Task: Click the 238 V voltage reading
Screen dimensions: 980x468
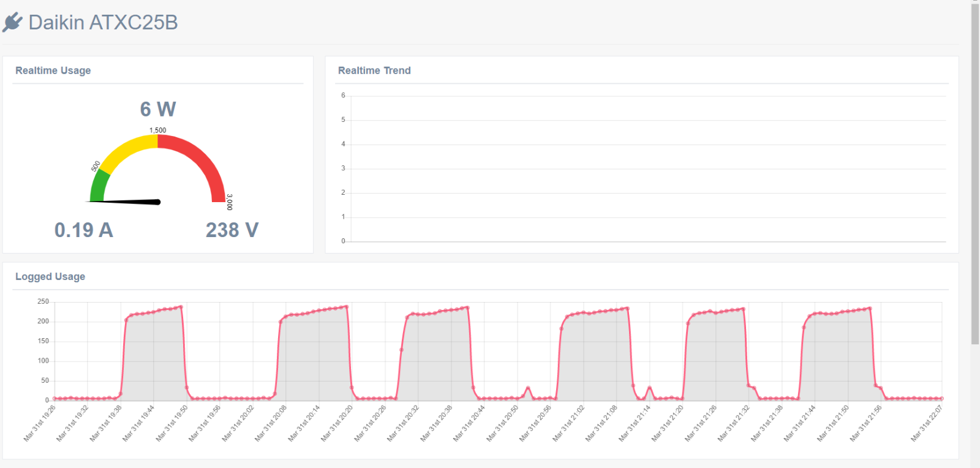Action: coord(232,230)
